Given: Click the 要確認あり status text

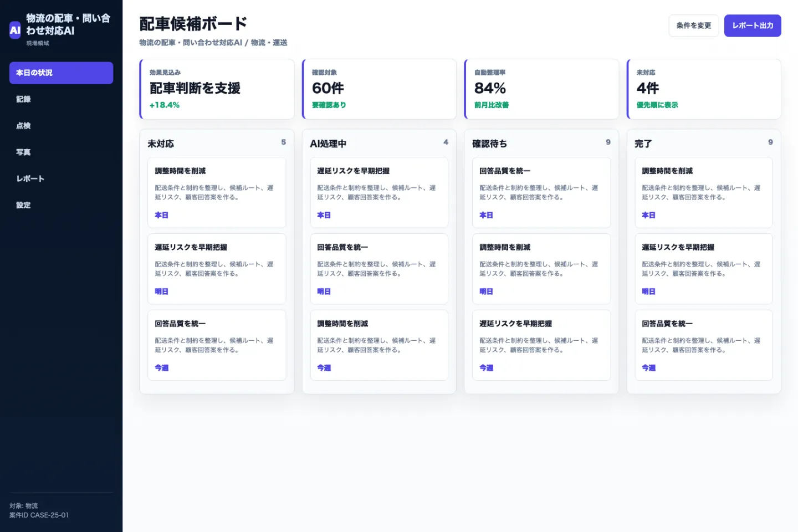Looking at the screenshot, I should pyautogui.click(x=329, y=105).
